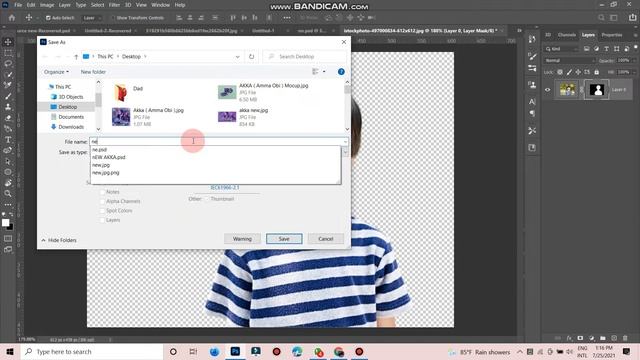The image size is (640, 360).
Task: Lock layer position icon
Action: [578, 72]
